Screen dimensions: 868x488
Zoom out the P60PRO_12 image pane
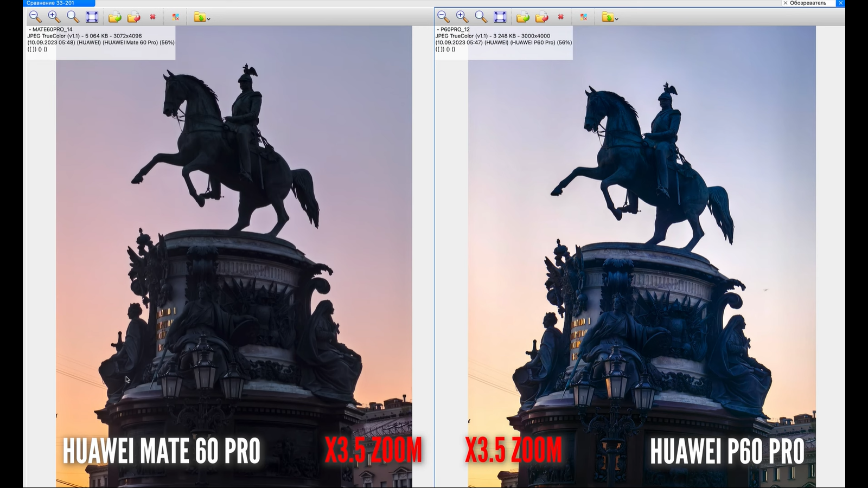click(x=443, y=17)
